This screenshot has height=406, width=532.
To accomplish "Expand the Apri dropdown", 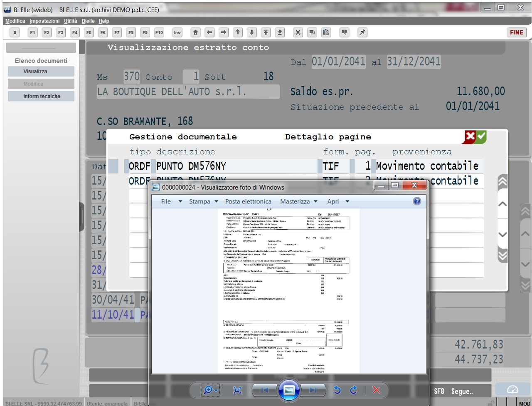I will click(x=338, y=201).
